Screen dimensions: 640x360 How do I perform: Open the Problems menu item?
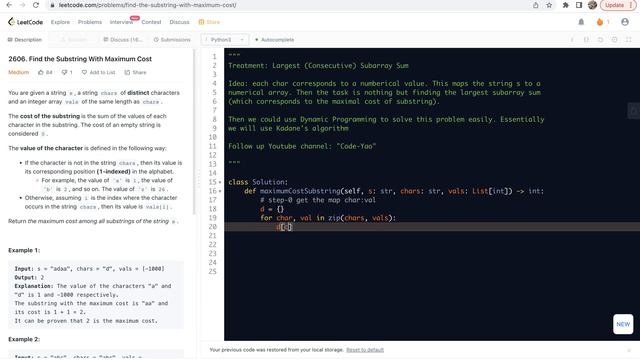tap(90, 22)
